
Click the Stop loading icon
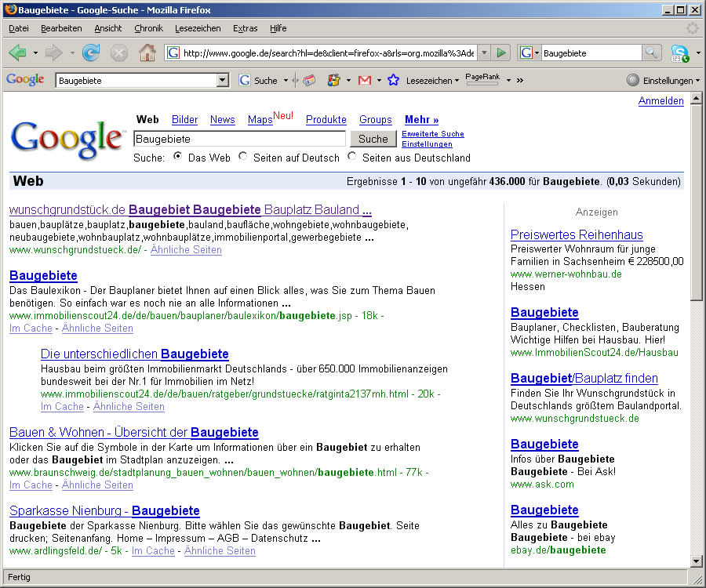[x=119, y=53]
